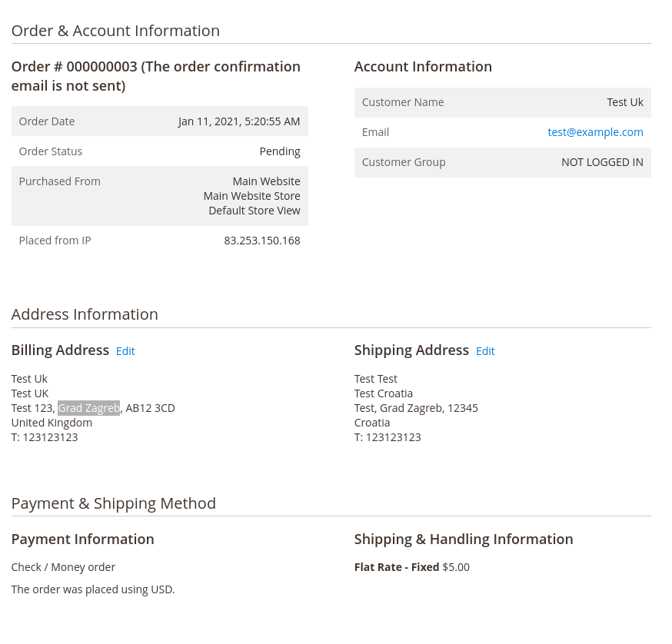Click the shipping phone number 123123123
The image size is (672, 644).
coord(387,437)
